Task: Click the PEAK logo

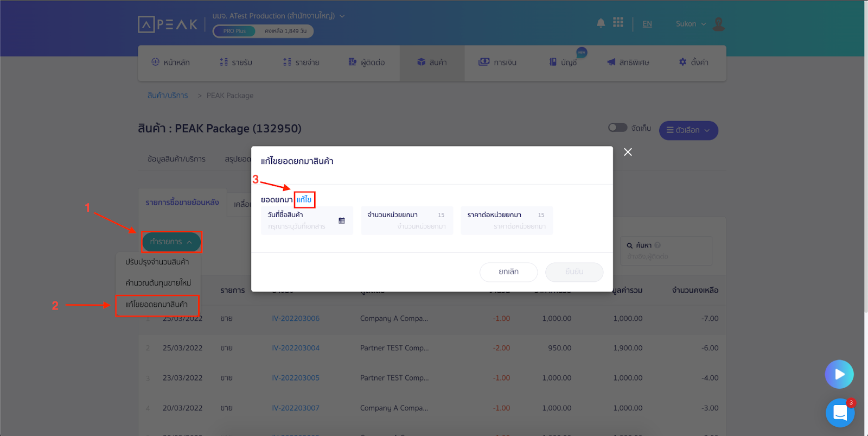Action: click(x=168, y=24)
